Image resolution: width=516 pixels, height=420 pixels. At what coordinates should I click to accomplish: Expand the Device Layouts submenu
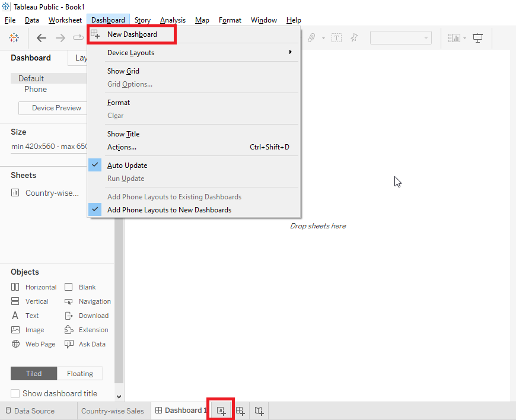(194, 53)
